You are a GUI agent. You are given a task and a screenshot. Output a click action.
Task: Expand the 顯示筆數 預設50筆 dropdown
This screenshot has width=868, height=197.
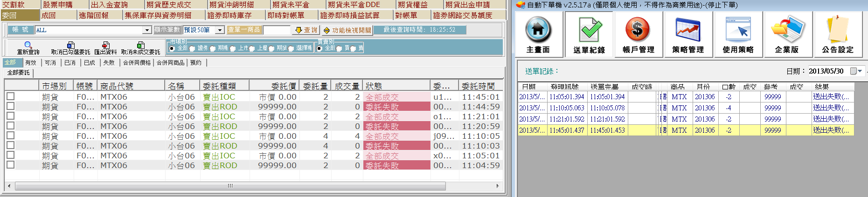tap(220, 30)
